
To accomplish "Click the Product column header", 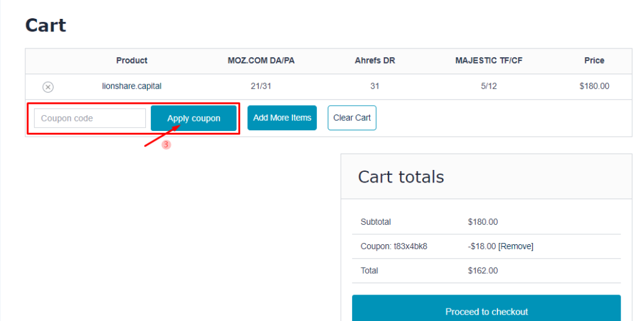I will point(132,60).
